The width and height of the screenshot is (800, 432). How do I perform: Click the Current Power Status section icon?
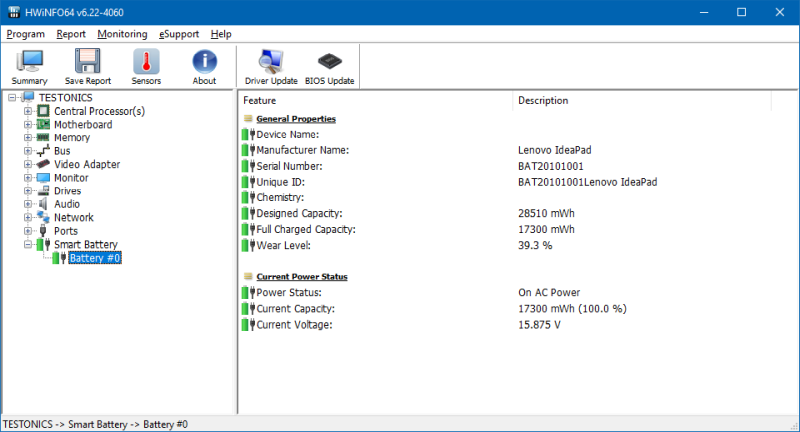248,276
